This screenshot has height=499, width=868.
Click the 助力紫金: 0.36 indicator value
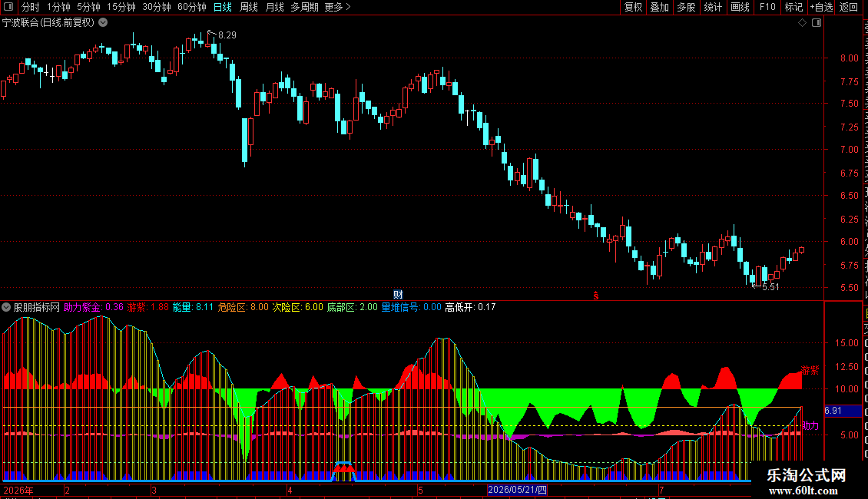pyautogui.click(x=94, y=307)
